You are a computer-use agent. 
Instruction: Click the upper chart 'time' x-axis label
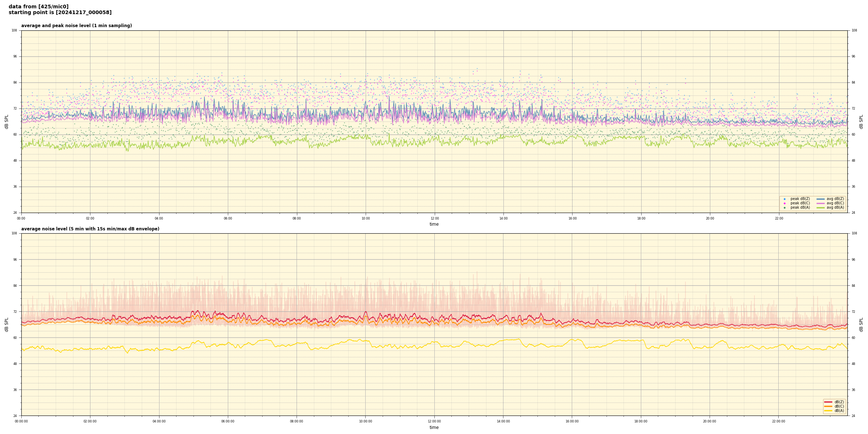pos(434,224)
